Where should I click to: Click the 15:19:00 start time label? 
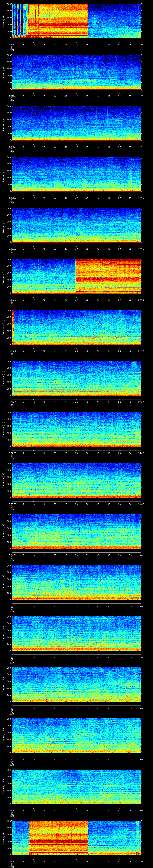[12, 300]
